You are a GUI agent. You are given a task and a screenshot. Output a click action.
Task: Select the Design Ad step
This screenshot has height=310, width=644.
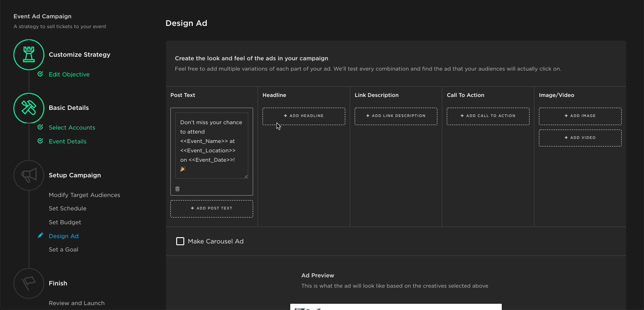pos(64,236)
